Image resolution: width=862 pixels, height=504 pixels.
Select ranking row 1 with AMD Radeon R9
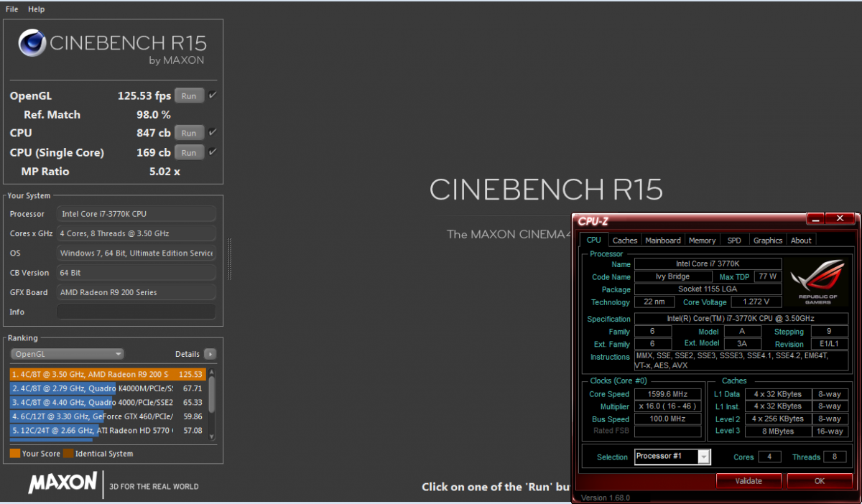tap(108, 374)
